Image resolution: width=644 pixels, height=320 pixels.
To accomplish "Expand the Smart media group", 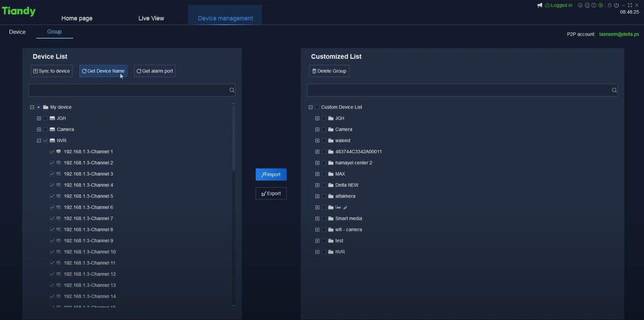I will [316, 217].
